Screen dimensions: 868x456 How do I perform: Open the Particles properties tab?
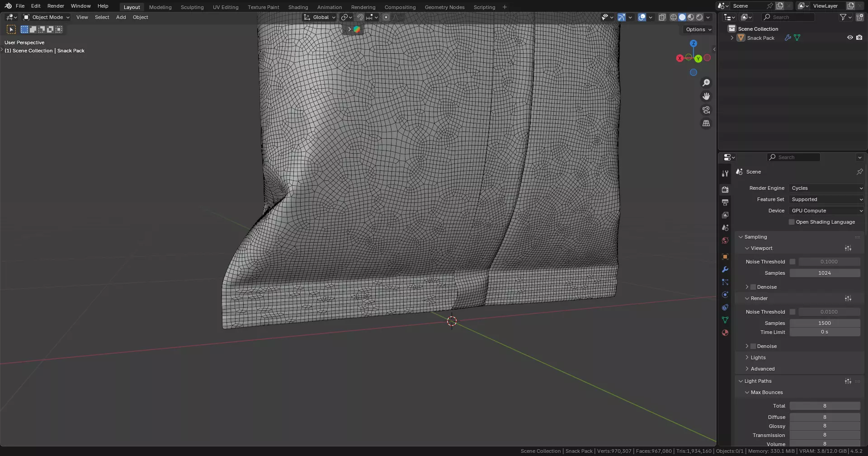click(725, 282)
